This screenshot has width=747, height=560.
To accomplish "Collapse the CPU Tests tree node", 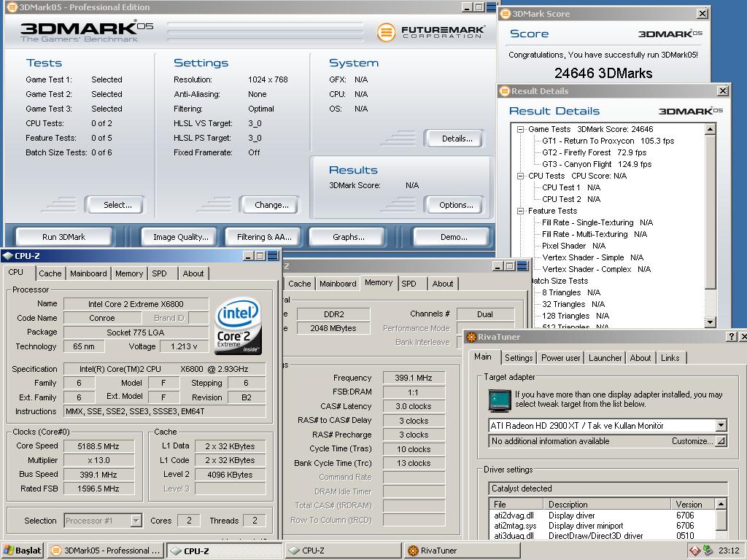I will pyautogui.click(x=521, y=176).
